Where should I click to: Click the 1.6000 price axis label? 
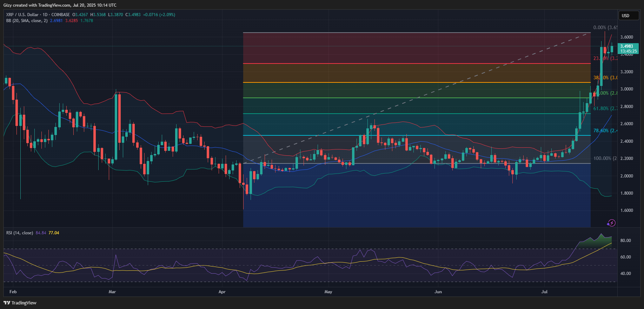point(626,210)
